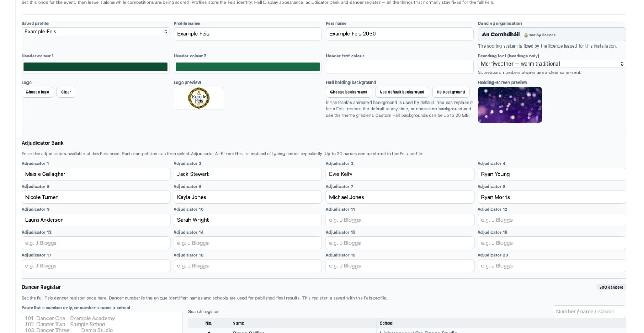Viewport: 644px width, 333px height.
Task: Click the An Comhdháil organisation text
Action: 501,35
